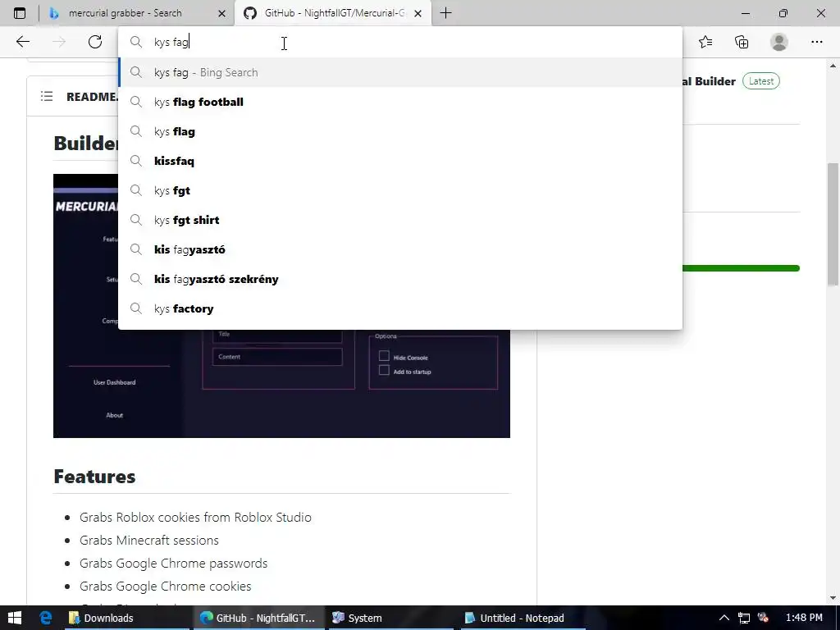Switch to GitHub NightfallGT taskbar button

258,618
